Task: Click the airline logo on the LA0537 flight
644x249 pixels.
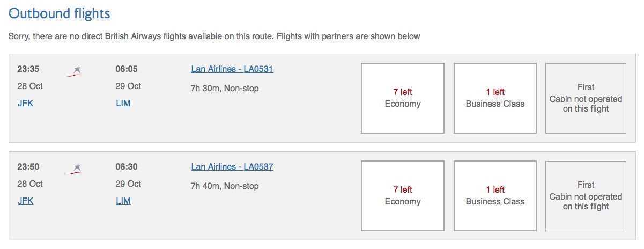Action: [75, 169]
